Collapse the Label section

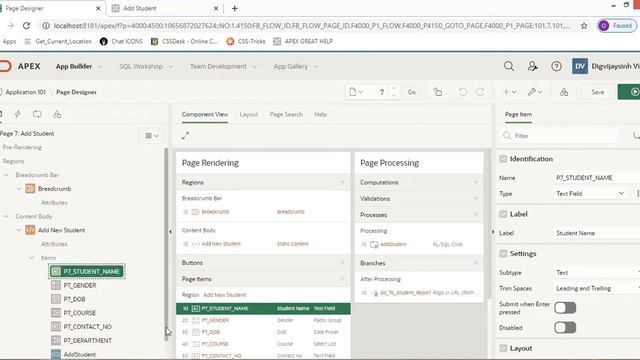coord(503,214)
